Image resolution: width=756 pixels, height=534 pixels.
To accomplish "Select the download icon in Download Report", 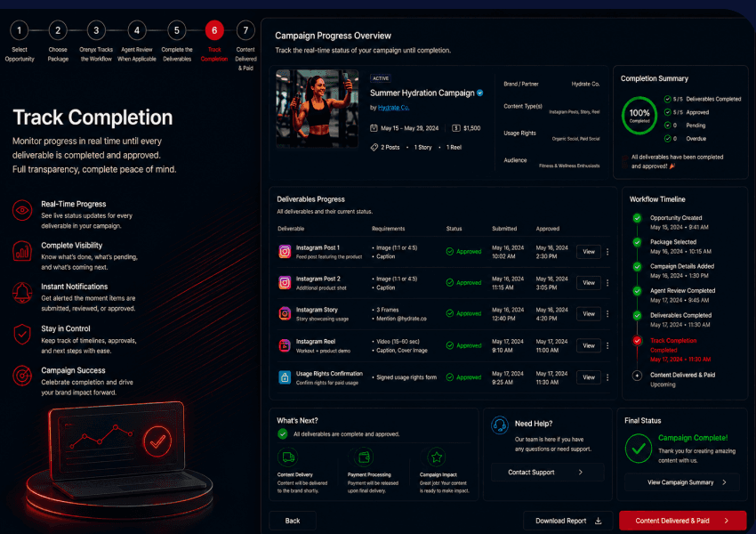I will pos(599,521).
